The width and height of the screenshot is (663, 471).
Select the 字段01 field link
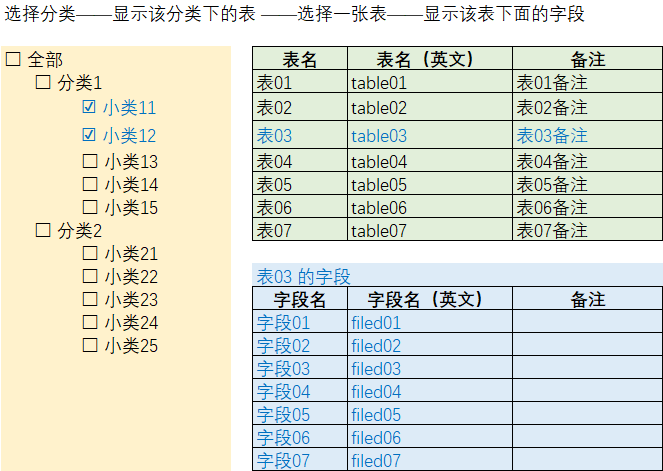283,323
